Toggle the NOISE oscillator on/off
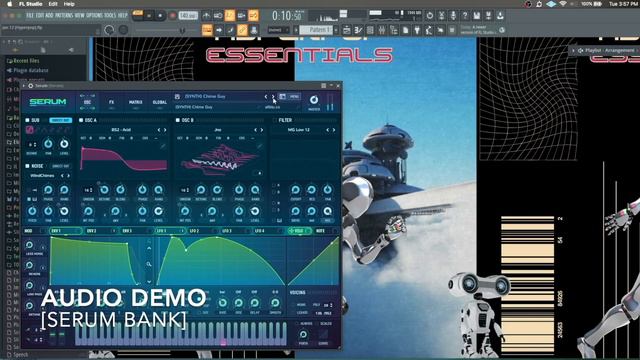This screenshot has width=640, height=360. coord(27,166)
